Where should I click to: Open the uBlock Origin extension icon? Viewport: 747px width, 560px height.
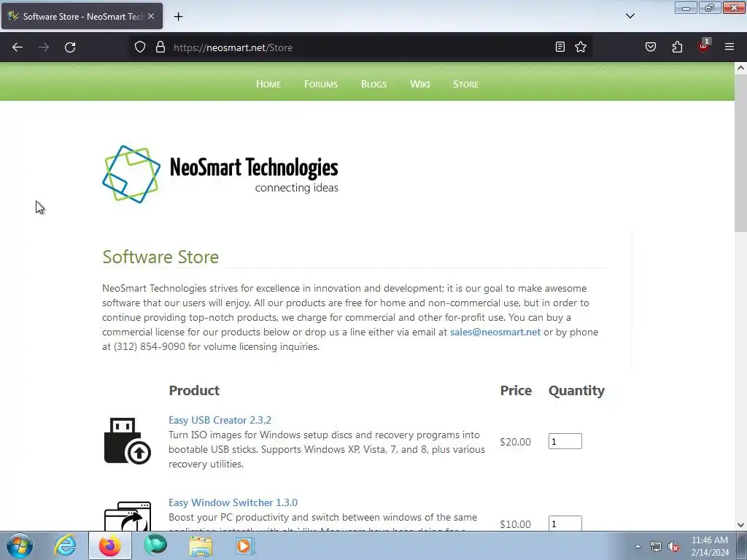(x=703, y=47)
